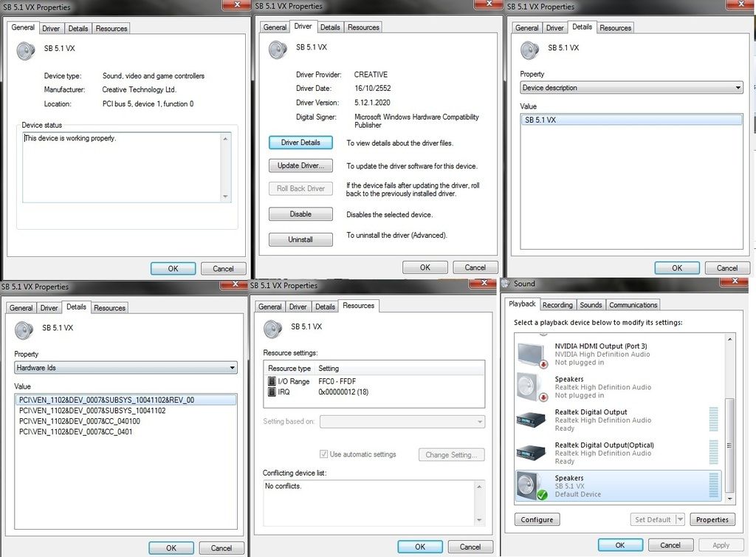756x557 pixels.
Task: Click the SB 5.1 VX Speakers default device icon
Action: pos(531,485)
